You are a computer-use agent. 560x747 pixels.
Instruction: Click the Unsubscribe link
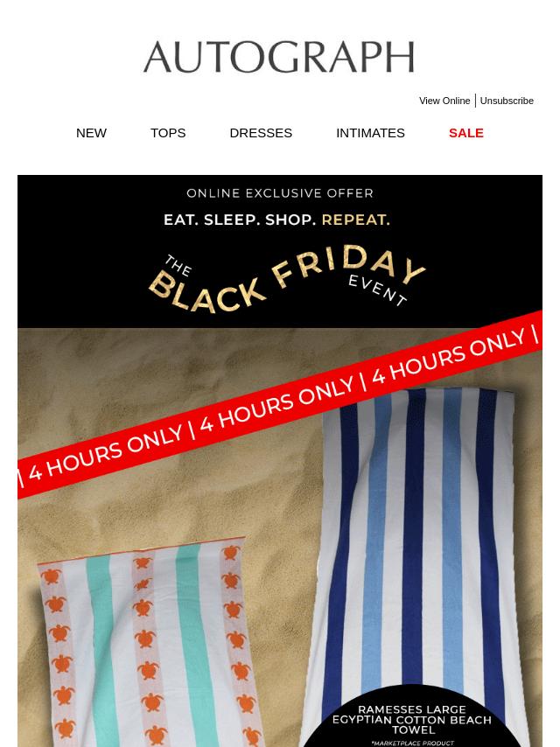507,101
